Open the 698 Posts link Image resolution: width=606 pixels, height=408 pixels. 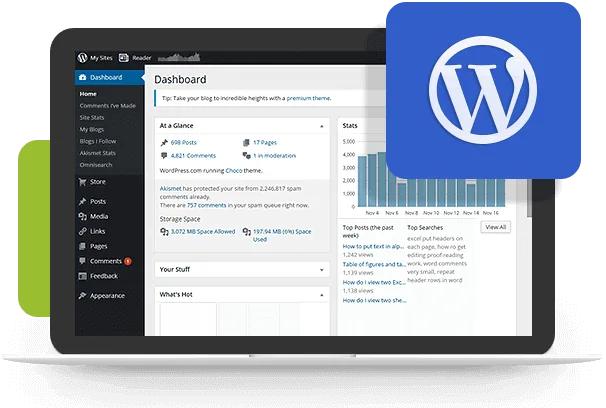pyautogui.click(x=184, y=143)
